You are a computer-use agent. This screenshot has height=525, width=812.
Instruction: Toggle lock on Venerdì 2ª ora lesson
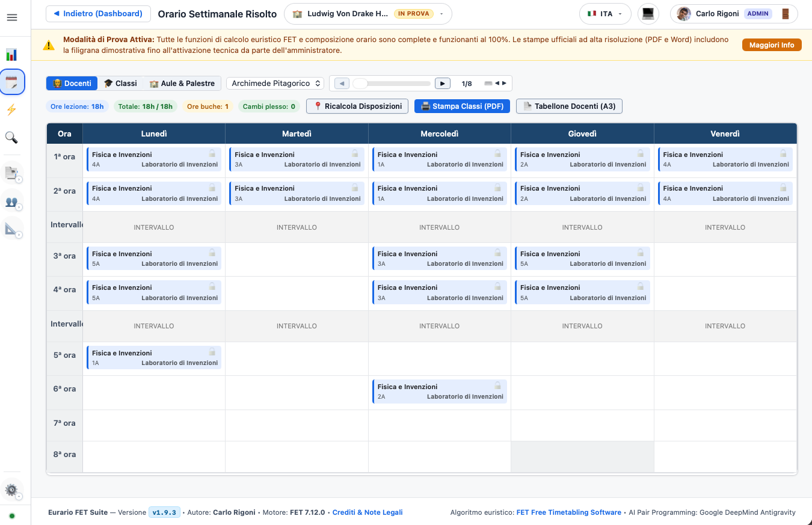click(x=783, y=187)
